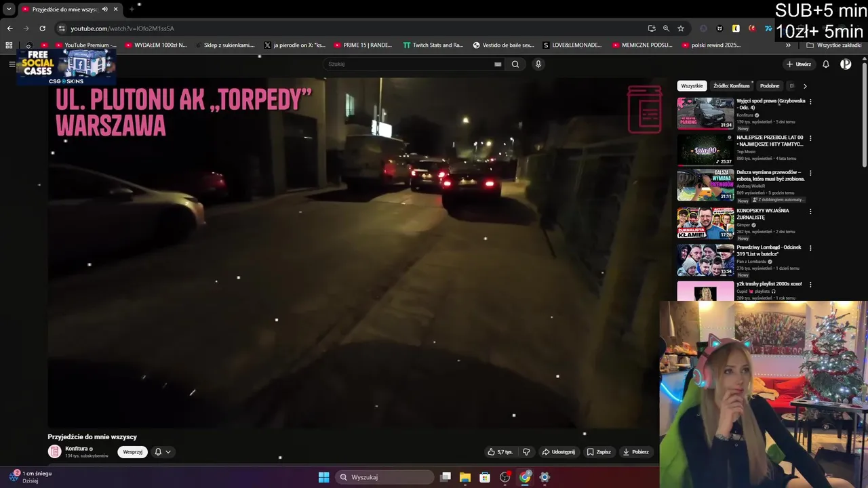Screen dimensions: 868x488
Task: Open the Wszystkie zakładki folder
Action: click(833, 45)
